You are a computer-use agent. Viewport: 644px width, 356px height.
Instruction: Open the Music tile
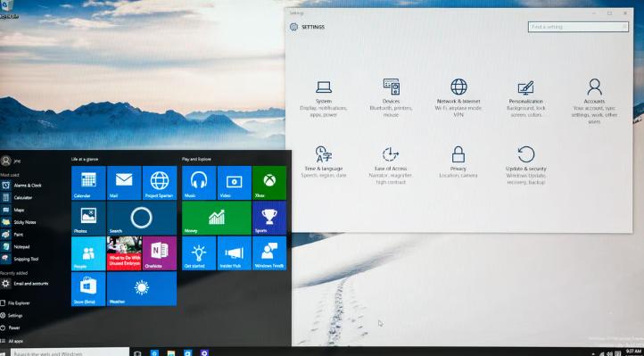tap(199, 183)
